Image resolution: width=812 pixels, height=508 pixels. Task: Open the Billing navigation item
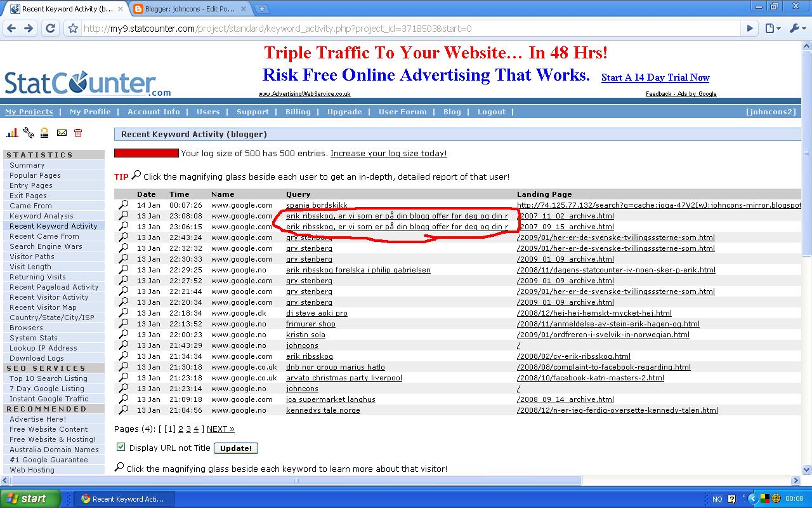click(298, 112)
